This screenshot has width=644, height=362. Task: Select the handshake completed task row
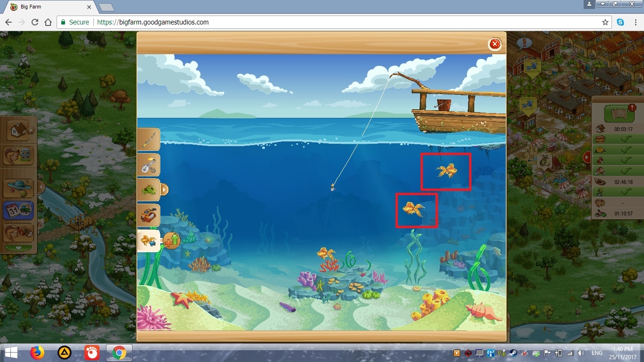coord(619,171)
